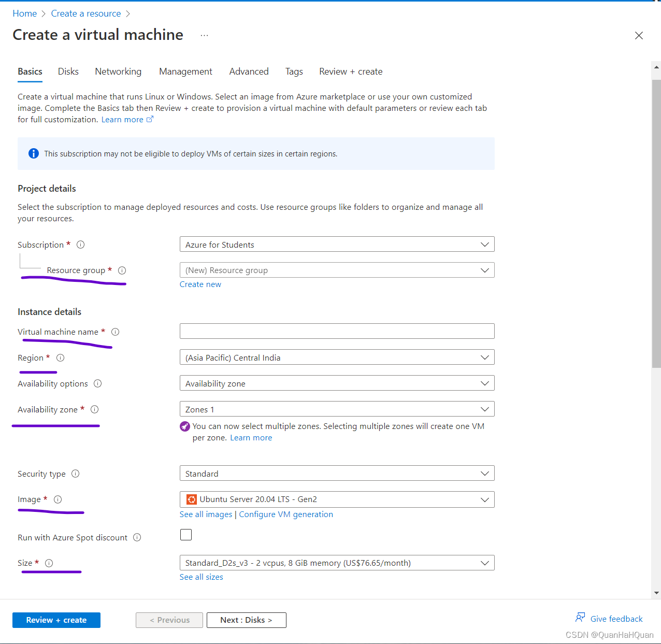Open the Size dropdown showing Standard_D2s_v3
The image size is (661, 644).
(x=337, y=563)
